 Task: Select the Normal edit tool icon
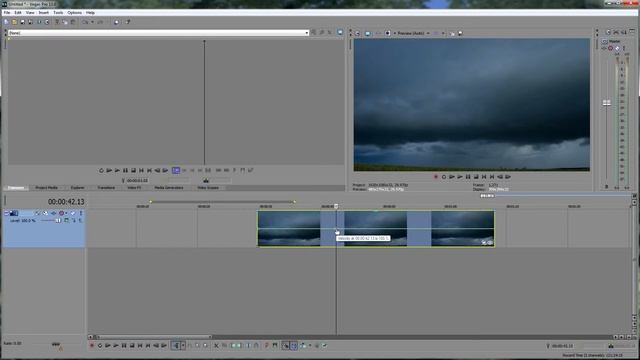pyautogui.click(x=176, y=346)
